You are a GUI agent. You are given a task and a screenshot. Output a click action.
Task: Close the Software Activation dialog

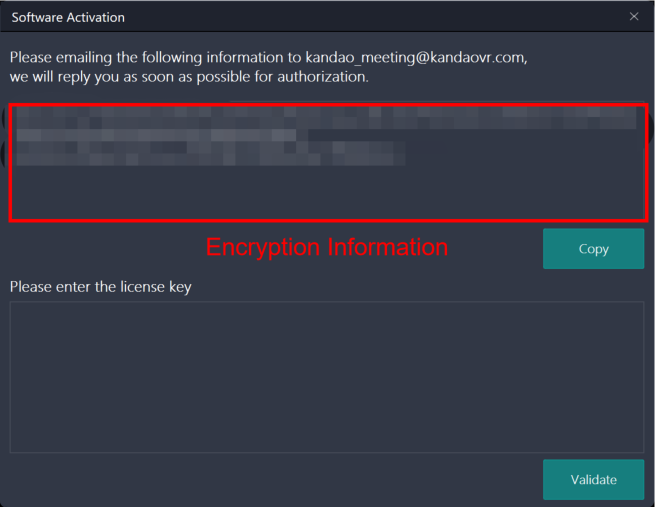(634, 17)
